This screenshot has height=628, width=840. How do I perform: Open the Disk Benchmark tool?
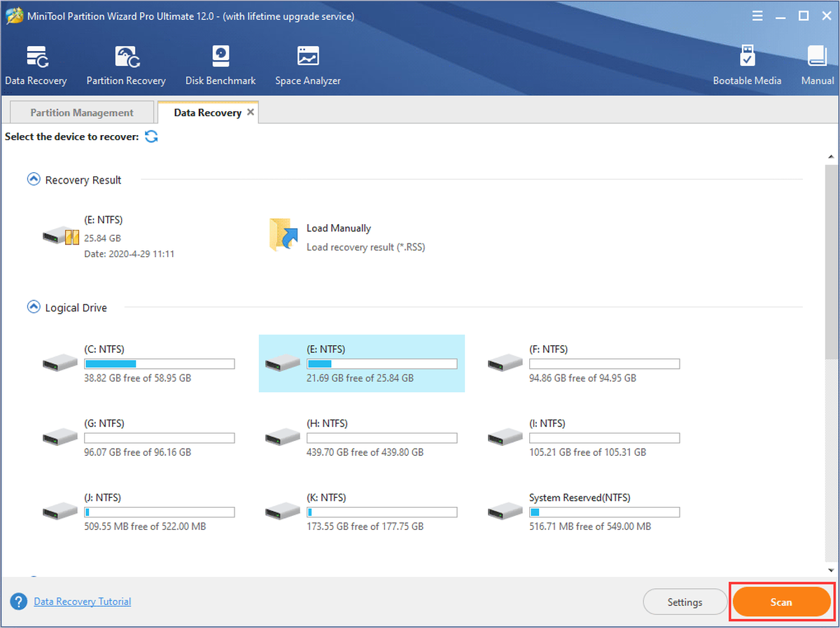coord(220,57)
